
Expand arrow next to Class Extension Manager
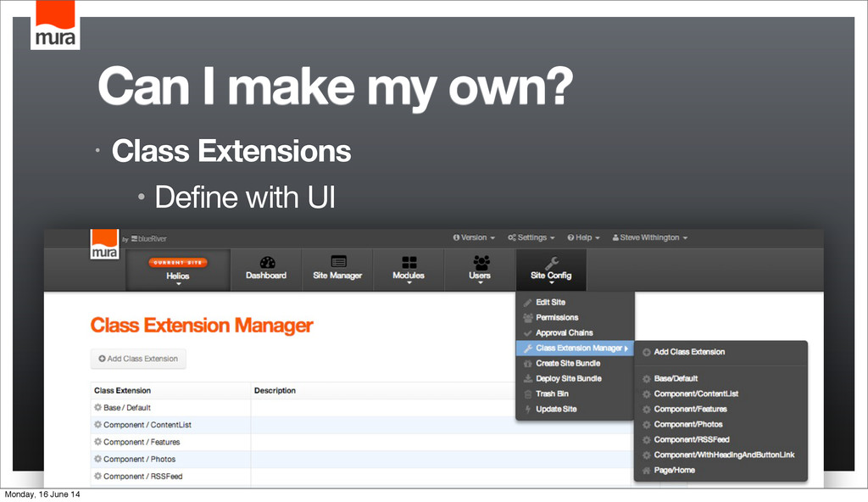click(626, 349)
